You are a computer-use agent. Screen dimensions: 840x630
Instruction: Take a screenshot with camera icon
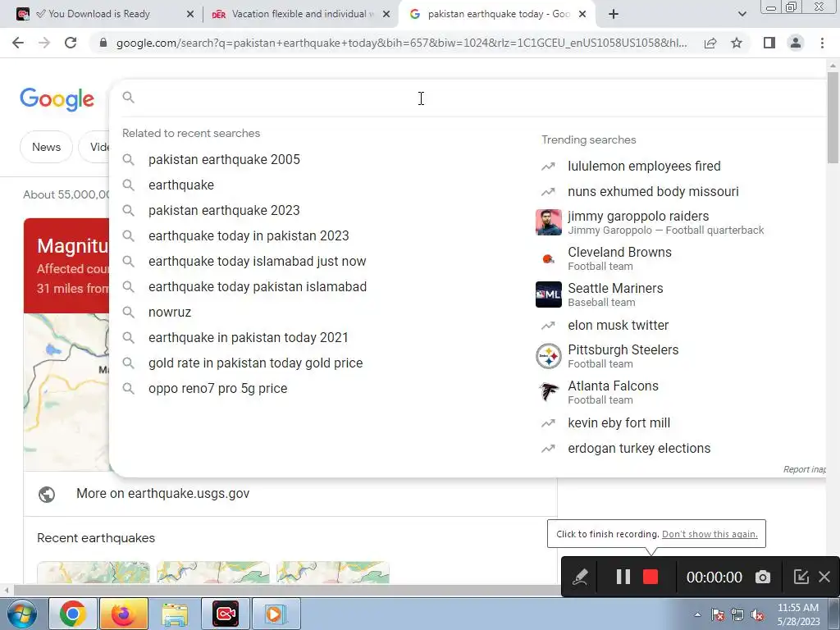tap(763, 577)
